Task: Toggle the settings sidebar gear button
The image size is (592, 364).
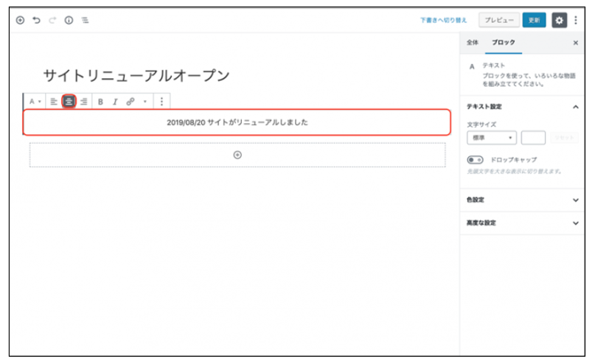Action: pos(560,21)
